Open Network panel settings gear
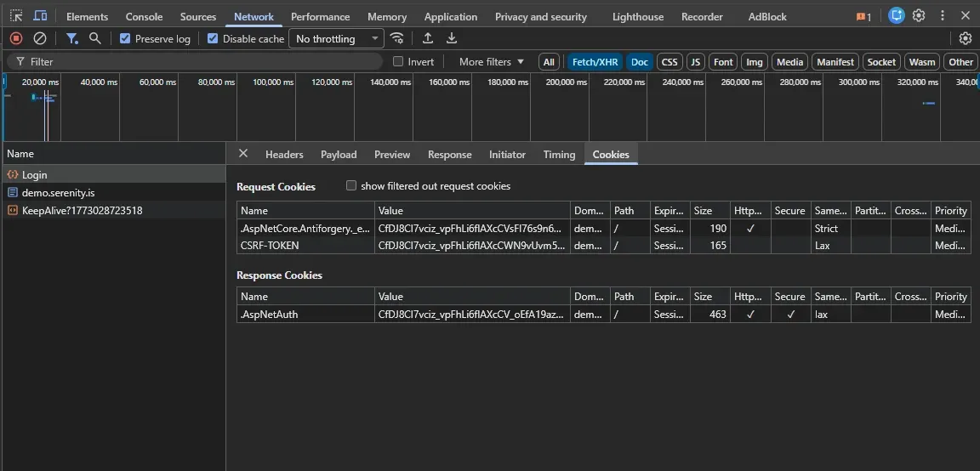Viewport: 980px width, 471px height. coord(965,39)
